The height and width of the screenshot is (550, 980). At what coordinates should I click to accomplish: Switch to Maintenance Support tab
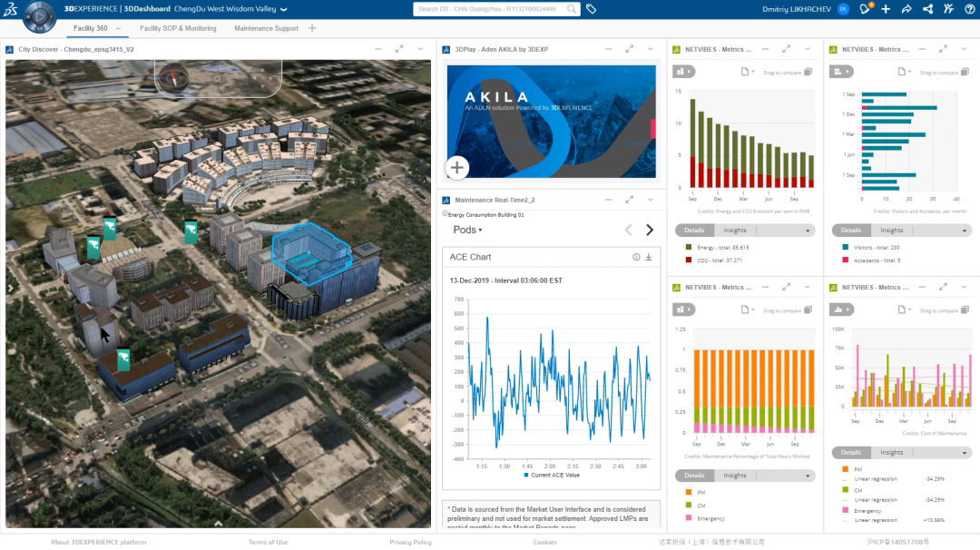(x=266, y=28)
